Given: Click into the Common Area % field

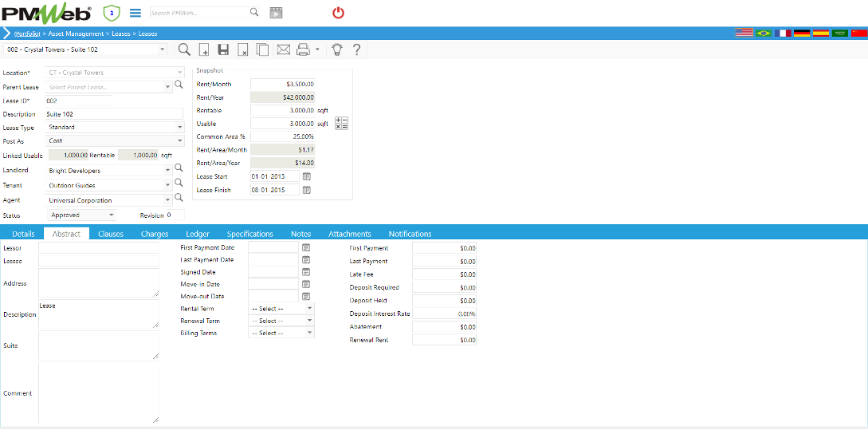Looking at the screenshot, I should pyautogui.click(x=283, y=136).
